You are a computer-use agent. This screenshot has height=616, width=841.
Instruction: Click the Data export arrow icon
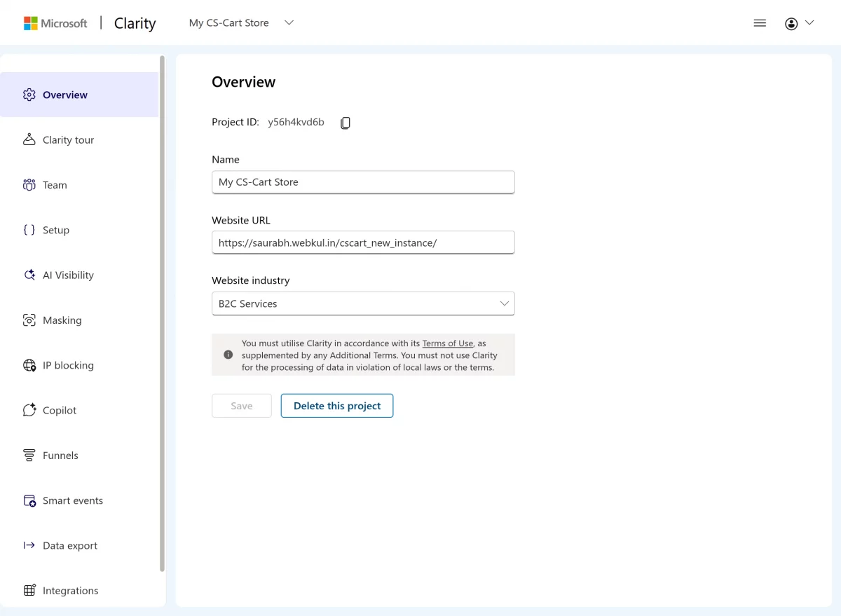[29, 545]
